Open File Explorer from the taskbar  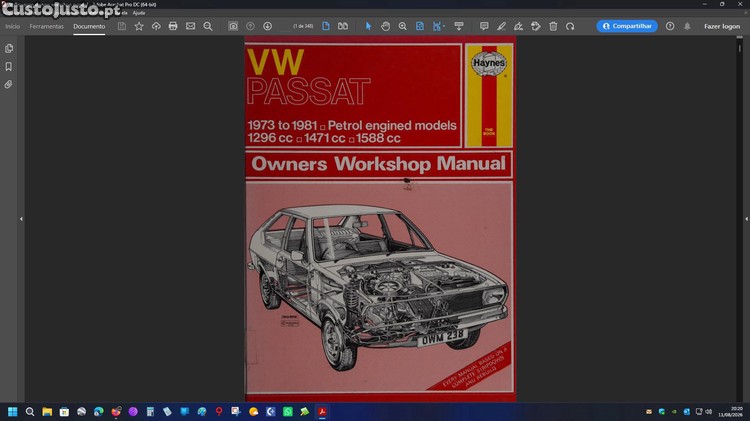point(47,411)
